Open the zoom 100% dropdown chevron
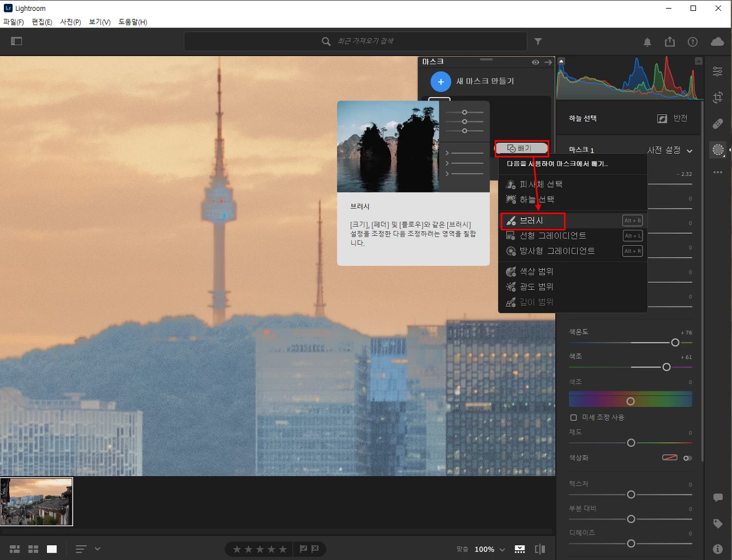The width and height of the screenshot is (732, 560). coord(502,550)
